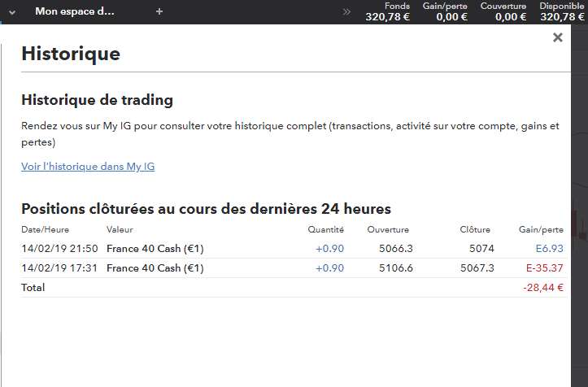The width and height of the screenshot is (588, 387).
Task: Click the Valeur column header
Action: pyautogui.click(x=120, y=229)
